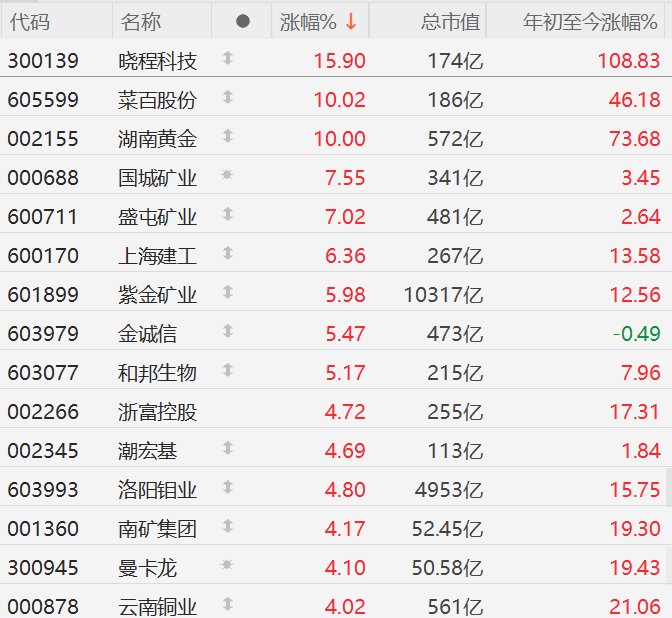
Task: Click stock code 601899
Action: click(x=43, y=295)
